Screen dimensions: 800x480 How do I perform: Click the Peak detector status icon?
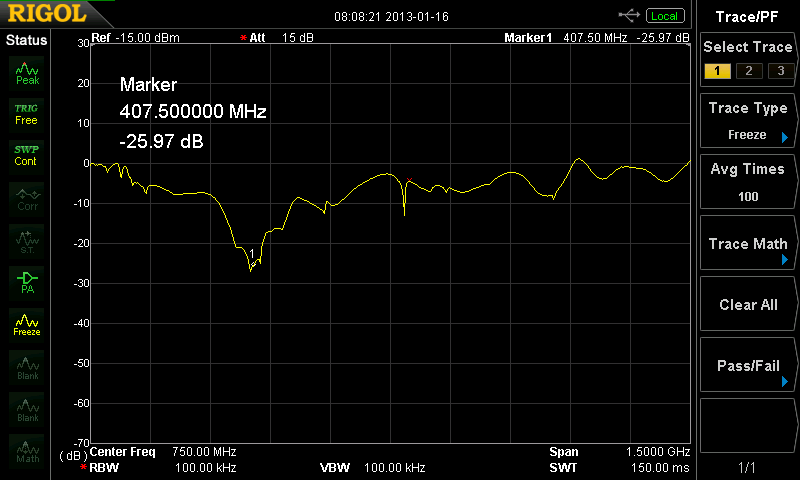click(27, 73)
